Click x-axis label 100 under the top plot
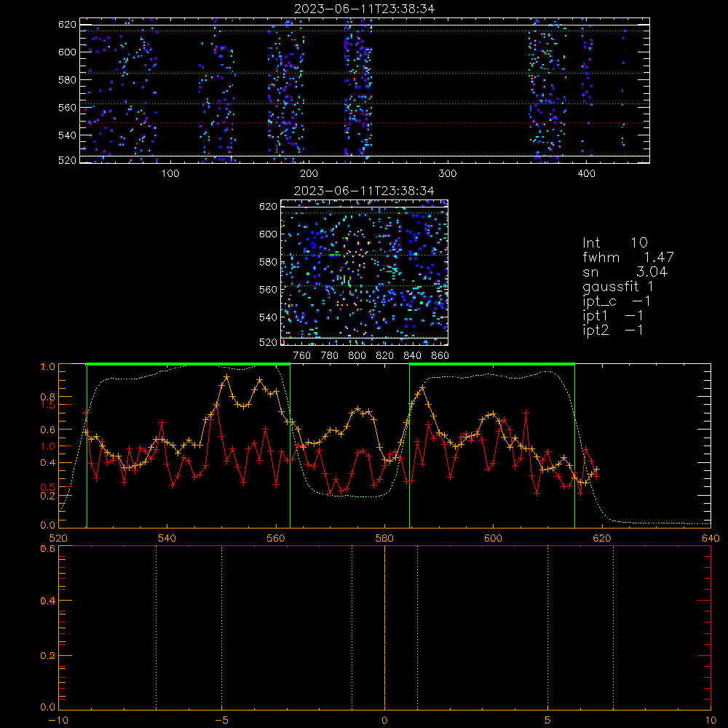Screen dimensions: 728x728 (x=170, y=174)
